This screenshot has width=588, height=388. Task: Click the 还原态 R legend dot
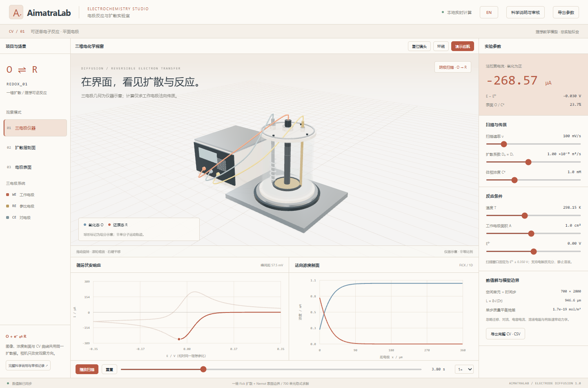point(109,225)
